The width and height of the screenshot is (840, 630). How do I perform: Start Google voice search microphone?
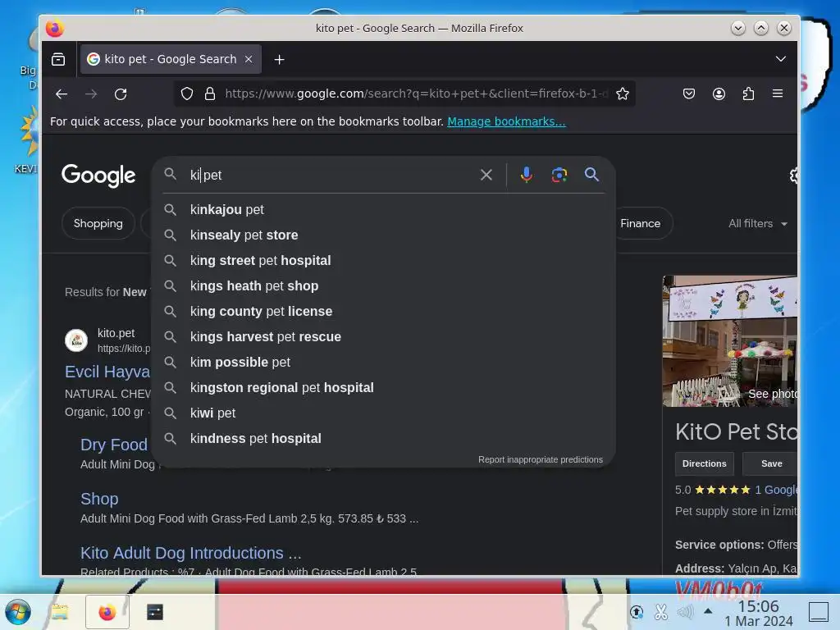526,175
